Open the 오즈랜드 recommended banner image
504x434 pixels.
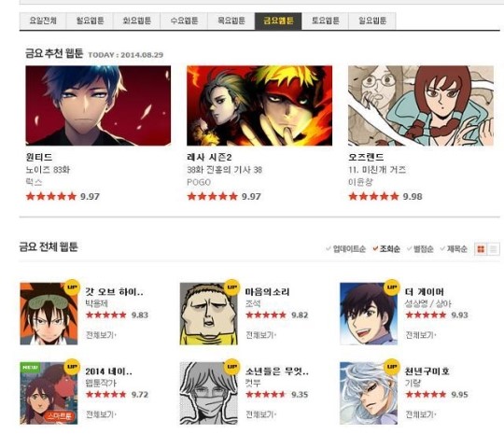[x=421, y=105]
